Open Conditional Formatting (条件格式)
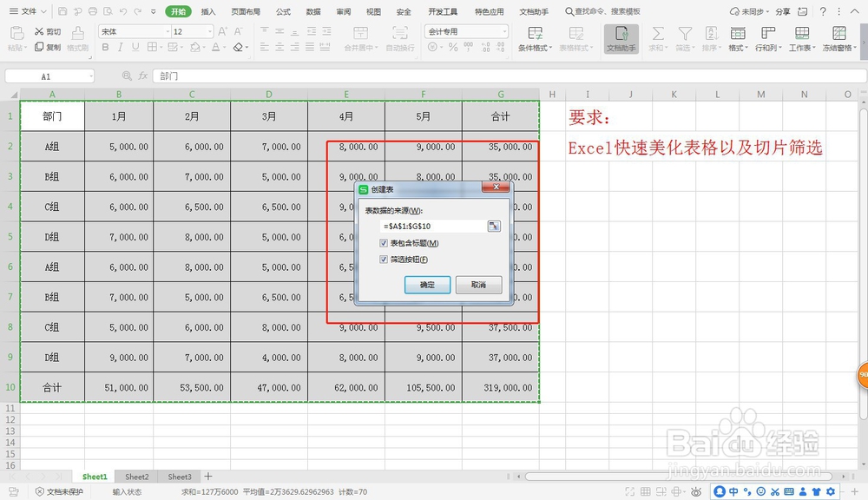Screen dimensions: 868x500 535,39
